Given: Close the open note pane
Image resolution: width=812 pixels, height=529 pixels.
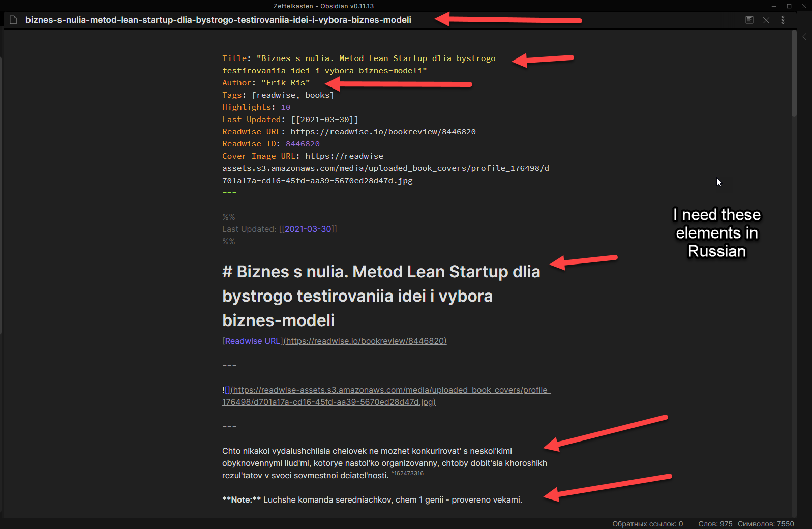Looking at the screenshot, I should [766, 20].
